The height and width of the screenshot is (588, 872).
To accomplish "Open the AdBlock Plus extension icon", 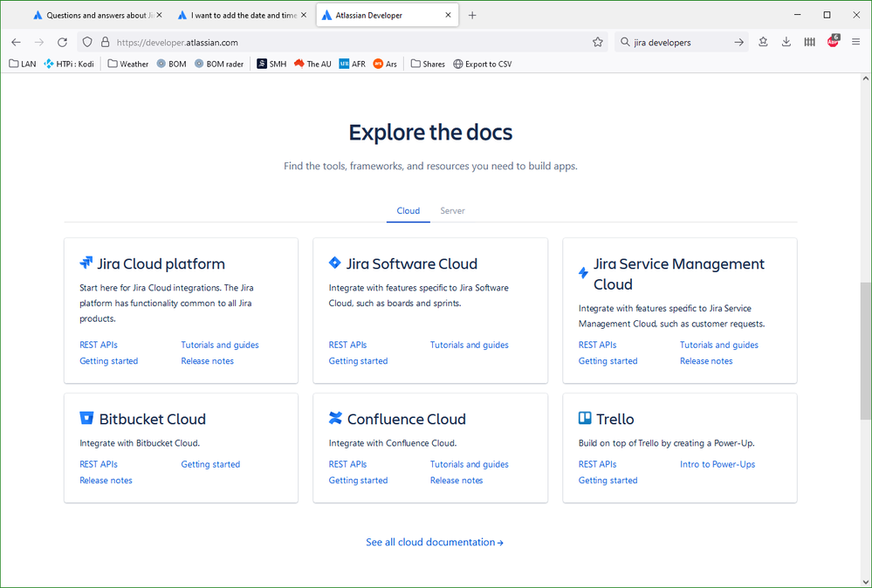I will [x=833, y=41].
